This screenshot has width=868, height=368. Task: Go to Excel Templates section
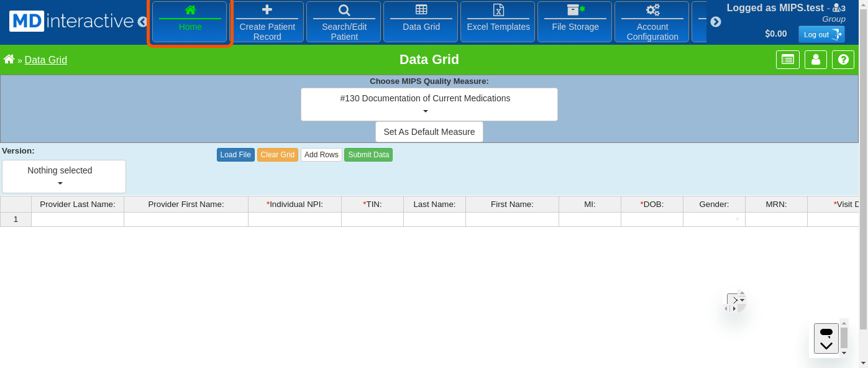[x=498, y=22]
